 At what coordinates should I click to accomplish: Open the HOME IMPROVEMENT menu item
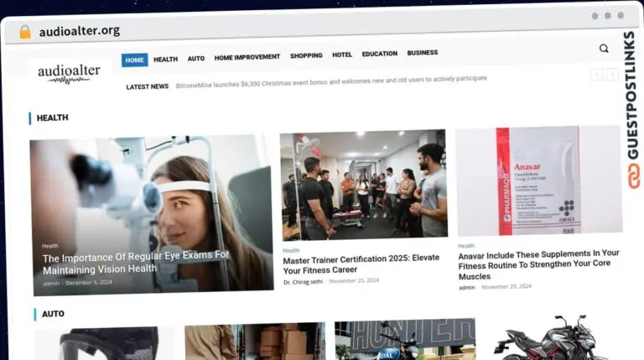click(247, 57)
